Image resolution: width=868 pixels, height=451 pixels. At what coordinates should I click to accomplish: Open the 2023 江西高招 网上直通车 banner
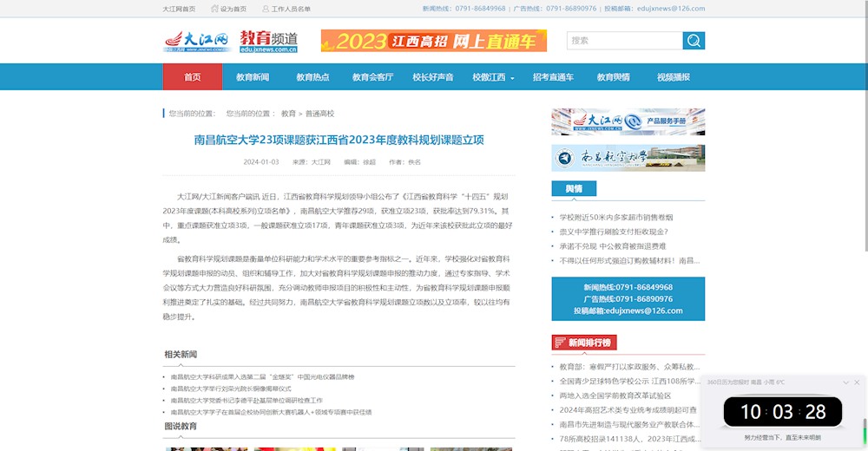click(x=433, y=41)
